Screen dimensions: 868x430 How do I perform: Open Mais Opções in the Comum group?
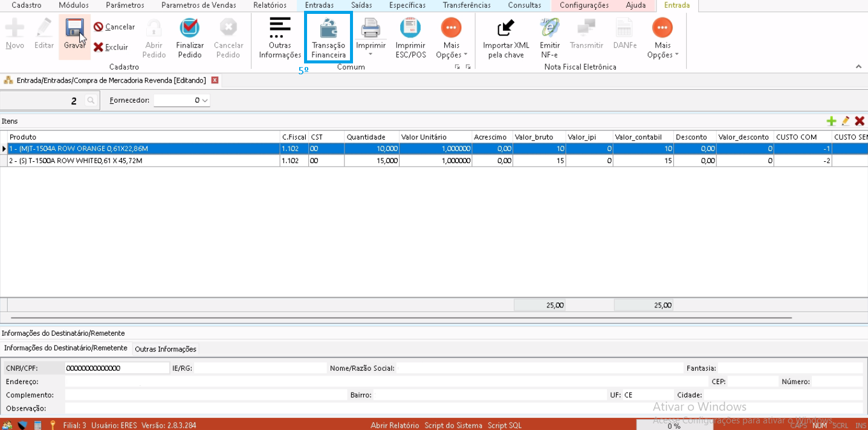[452, 39]
